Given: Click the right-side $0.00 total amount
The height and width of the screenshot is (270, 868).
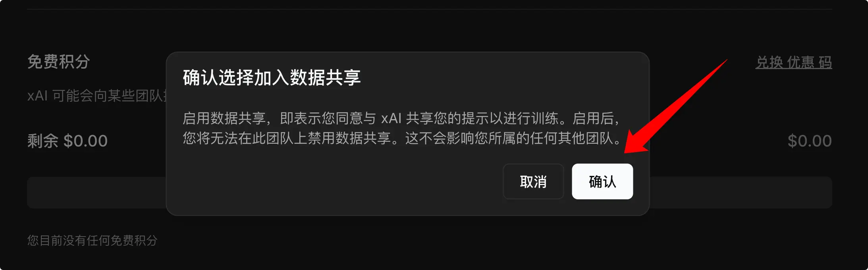Looking at the screenshot, I should (x=810, y=141).
